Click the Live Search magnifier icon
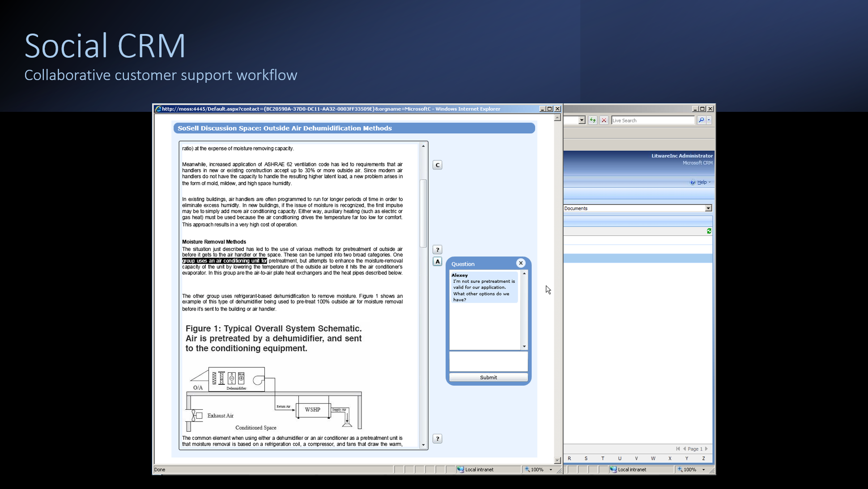Viewport: 868px width, 489px height. click(x=701, y=120)
